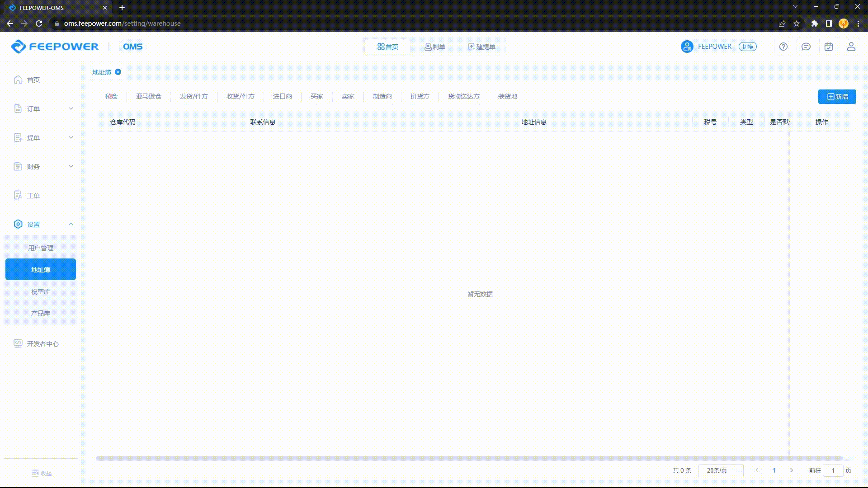Switch to the 发货/件方 tab
The width and height of the screenshot is (868, 488).
coord(194,96)
